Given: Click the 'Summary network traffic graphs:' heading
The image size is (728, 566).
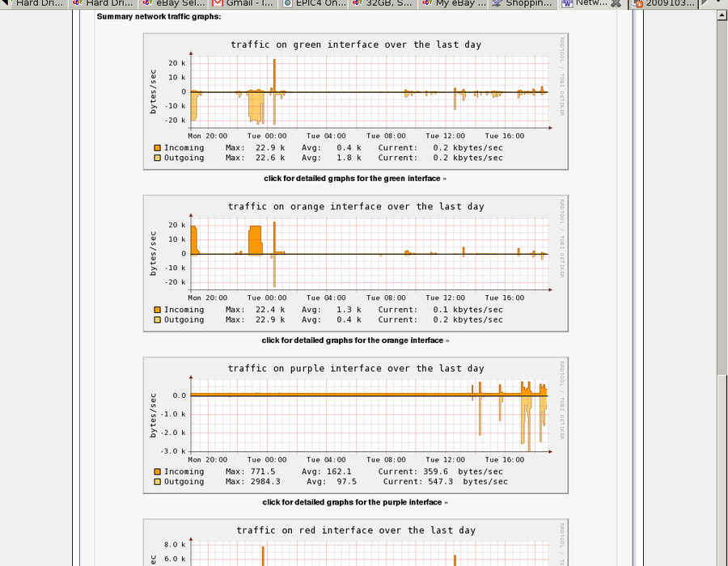Looking at the screenshot, I should click(159, 17).
